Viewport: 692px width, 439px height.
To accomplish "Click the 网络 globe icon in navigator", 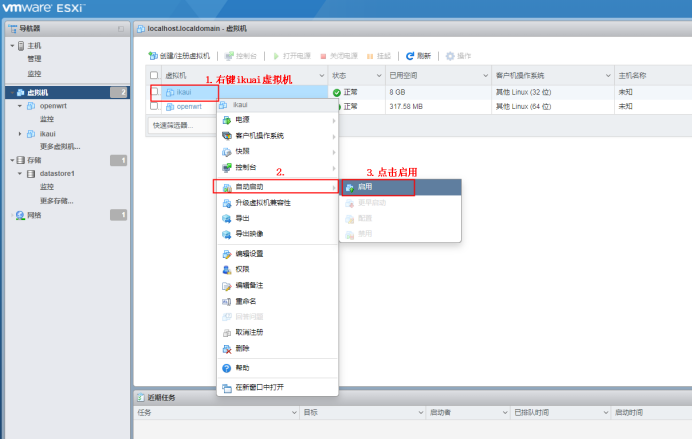I will coord(20,215).
